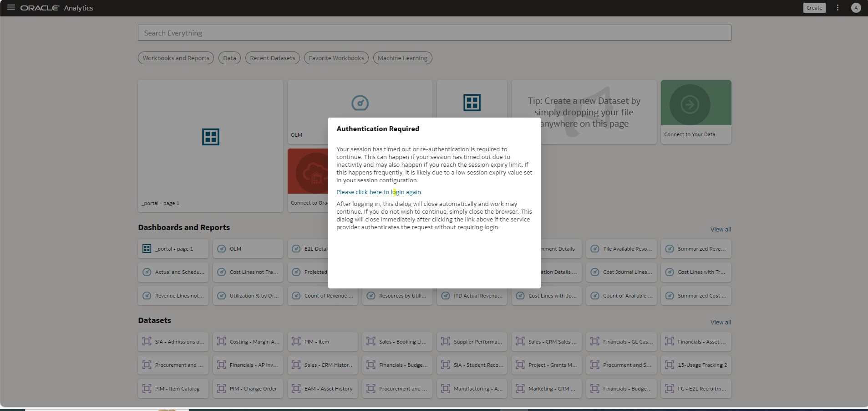Open Cost Lines with Tr... report icon
868x411 pixels.
click(x=669, y=272)
